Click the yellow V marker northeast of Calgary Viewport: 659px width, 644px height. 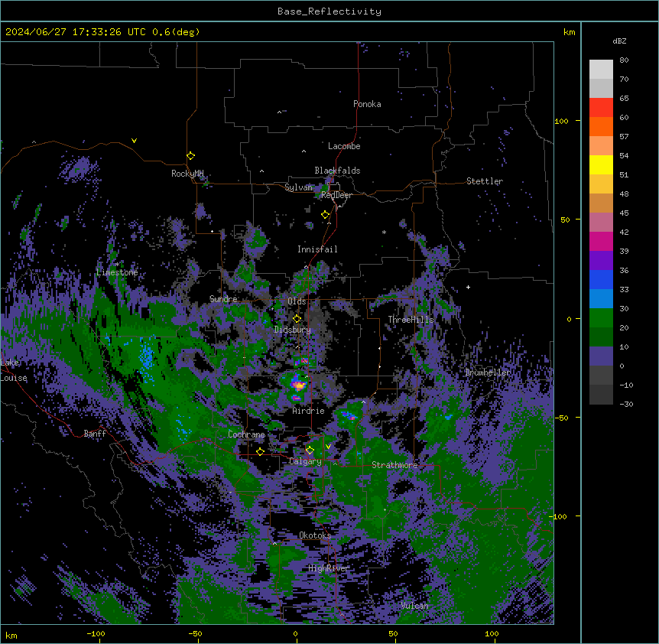[x=328, y=447]
